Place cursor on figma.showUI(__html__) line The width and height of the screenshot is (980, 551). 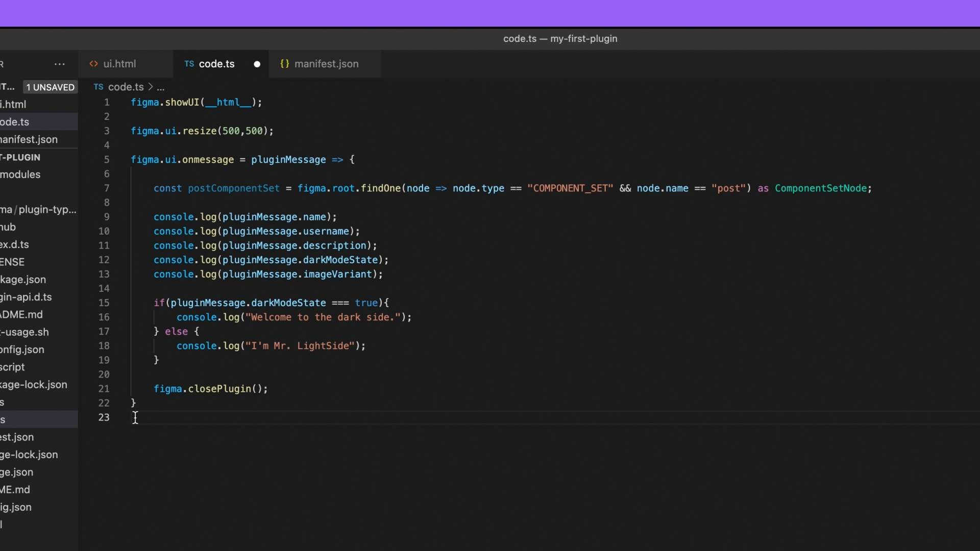tap(197, 103)
